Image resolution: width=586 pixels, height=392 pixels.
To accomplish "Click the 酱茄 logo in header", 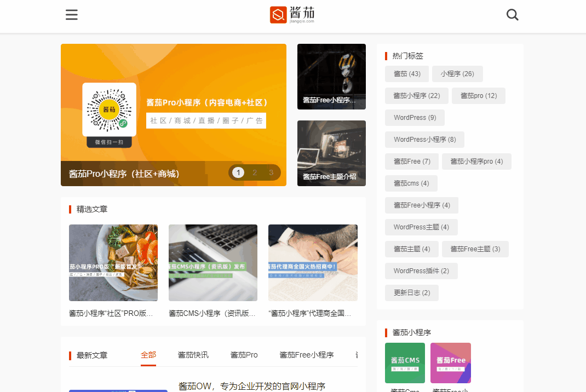I will (292, 15).
